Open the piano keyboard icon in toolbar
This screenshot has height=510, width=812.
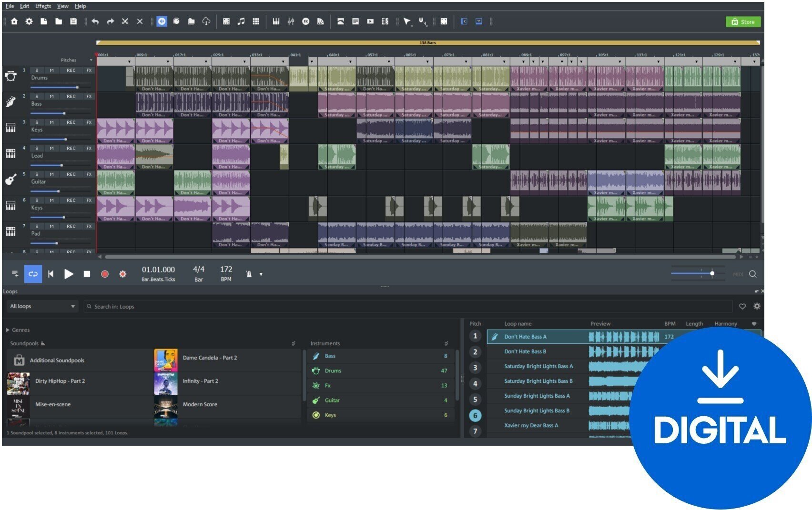[x=276, y=21]
